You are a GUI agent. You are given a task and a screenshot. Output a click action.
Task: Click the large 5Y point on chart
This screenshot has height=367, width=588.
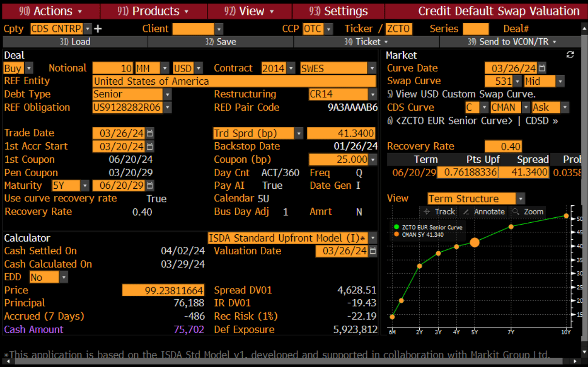click(x=475, y=242)
